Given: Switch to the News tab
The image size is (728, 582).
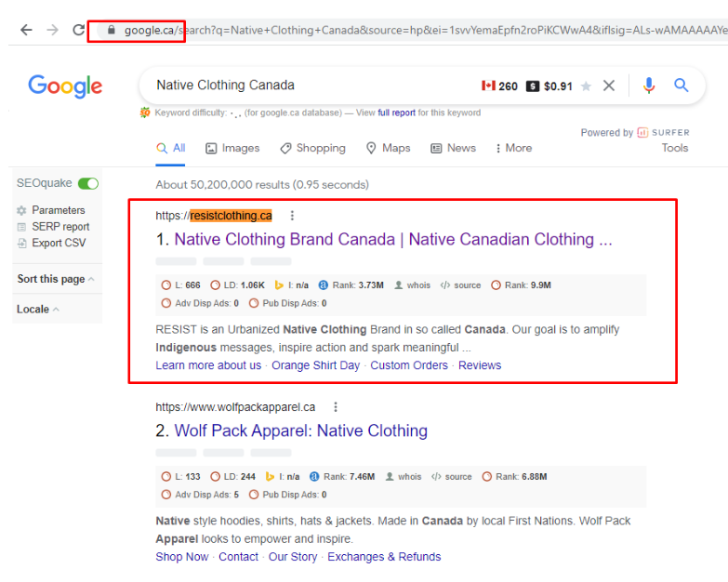Looking at the screenshot, I should 454,148.
